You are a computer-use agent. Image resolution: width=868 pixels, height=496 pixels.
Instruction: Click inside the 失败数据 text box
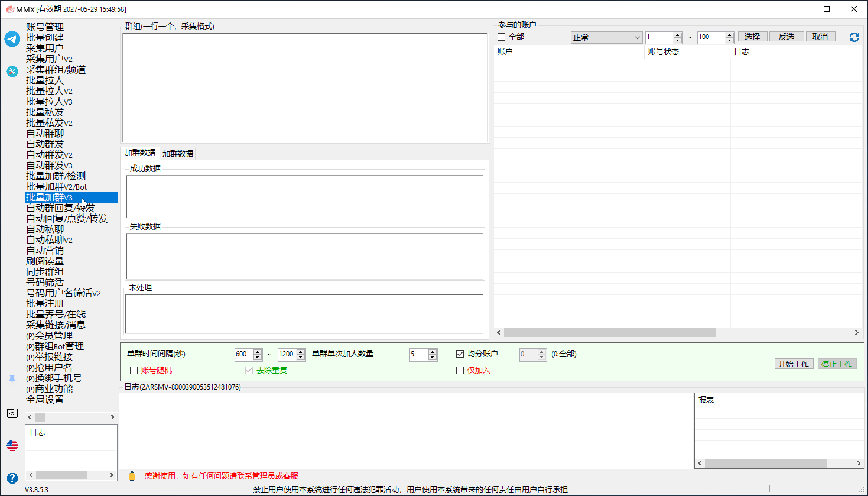point(305,256)
